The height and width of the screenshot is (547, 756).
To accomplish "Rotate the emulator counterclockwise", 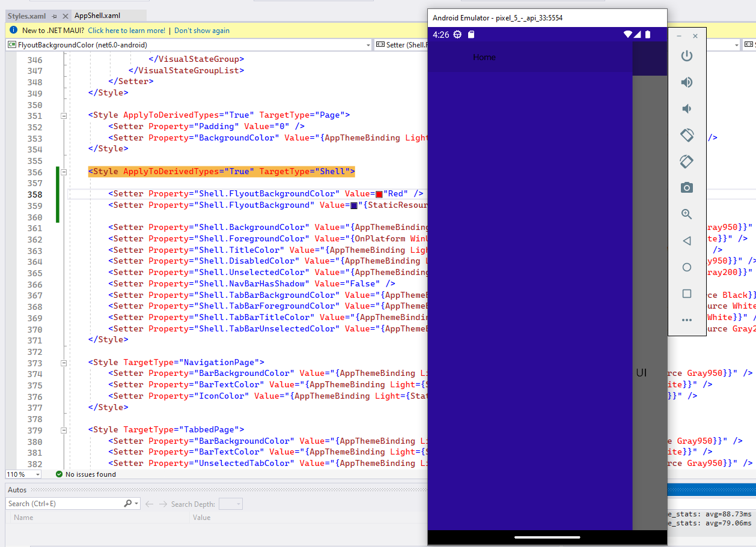I will [x=687, y=135].
